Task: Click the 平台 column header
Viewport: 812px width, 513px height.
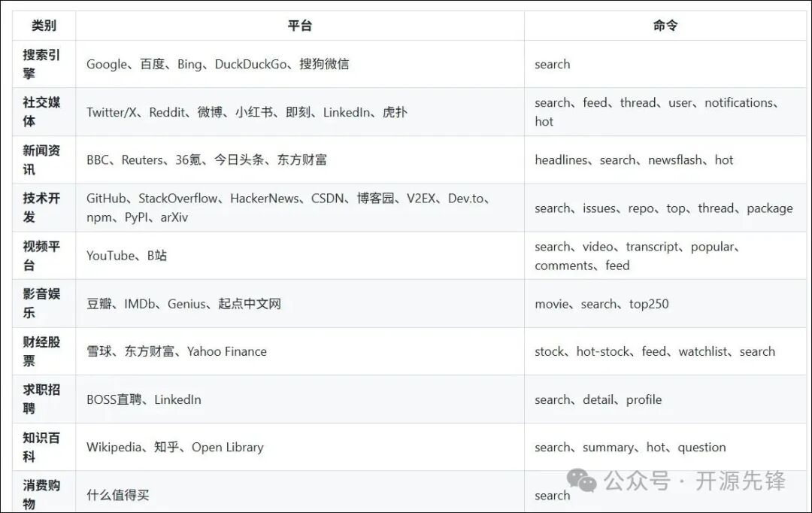Action: point(301,25)
